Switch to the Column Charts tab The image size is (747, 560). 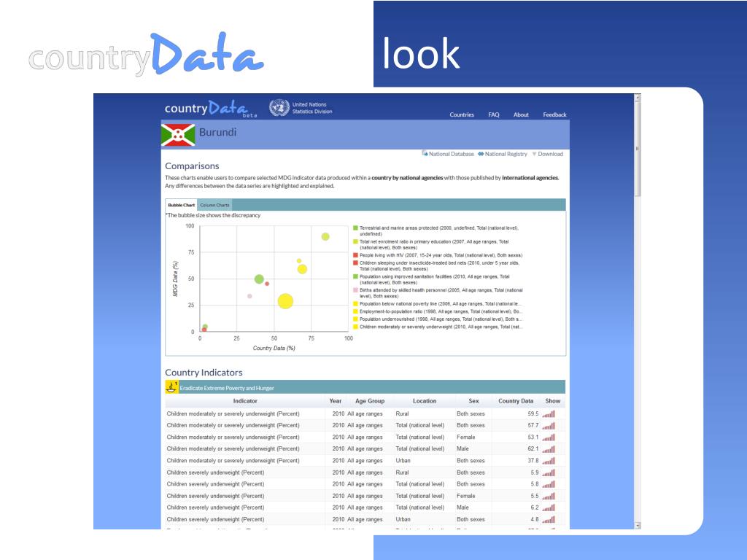(x=214, y=205)
